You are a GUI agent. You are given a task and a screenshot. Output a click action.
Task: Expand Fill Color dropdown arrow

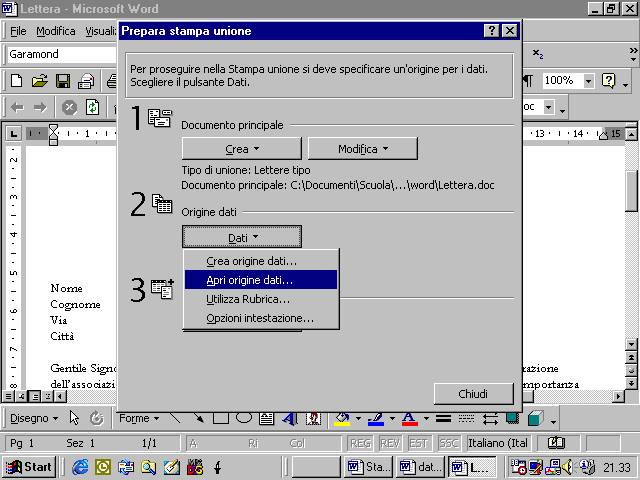[358, 418]
